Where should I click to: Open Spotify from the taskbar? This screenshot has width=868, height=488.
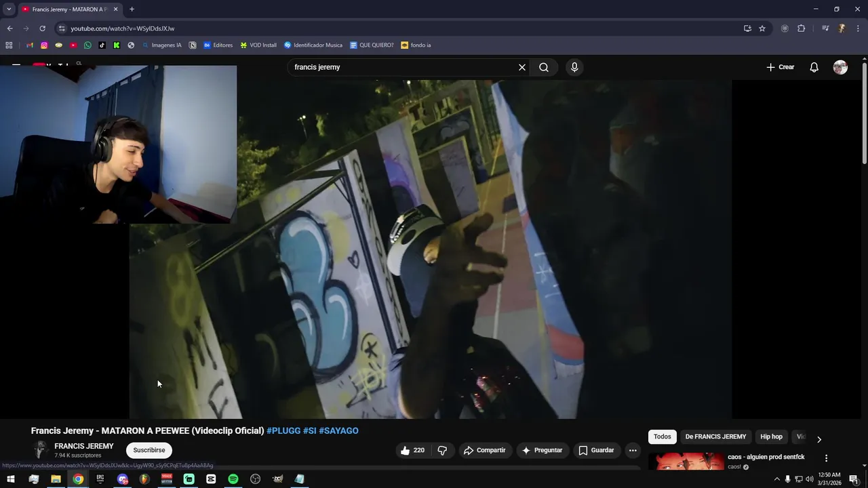click(233, 479)
